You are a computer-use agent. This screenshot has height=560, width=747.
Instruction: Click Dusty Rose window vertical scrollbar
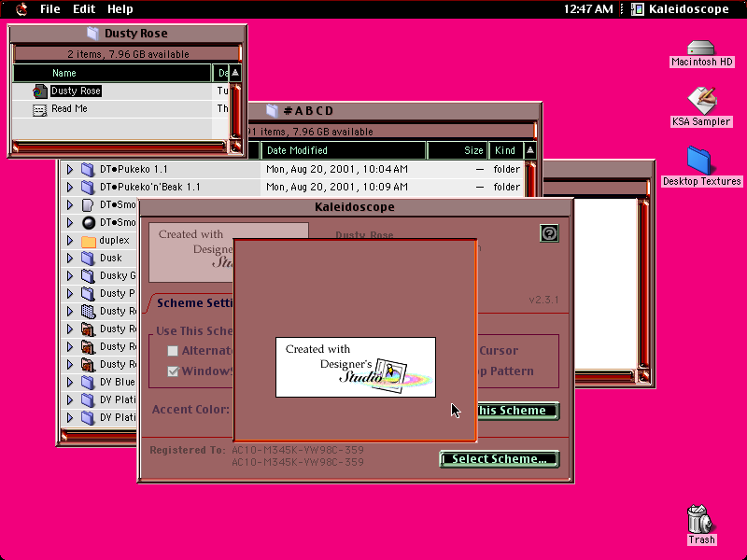click(x=236, y=111)
